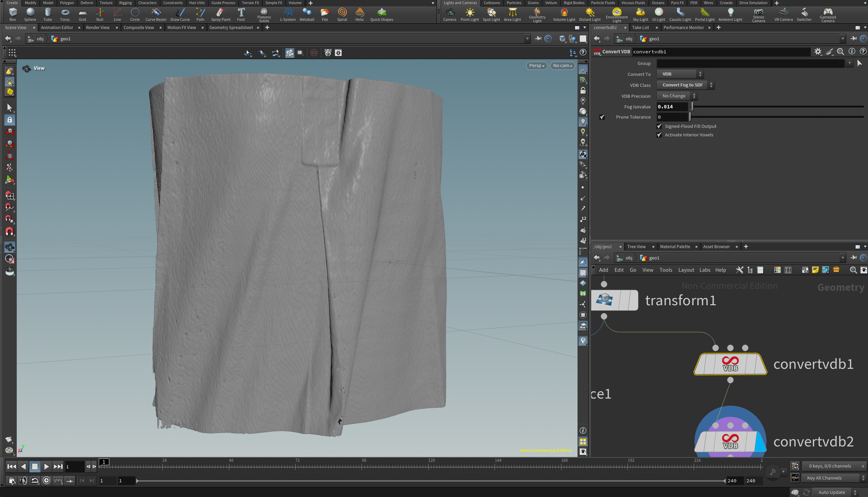Select the Sphere shelf tool
The image size is (868, 497).
(x=30, y=14)
